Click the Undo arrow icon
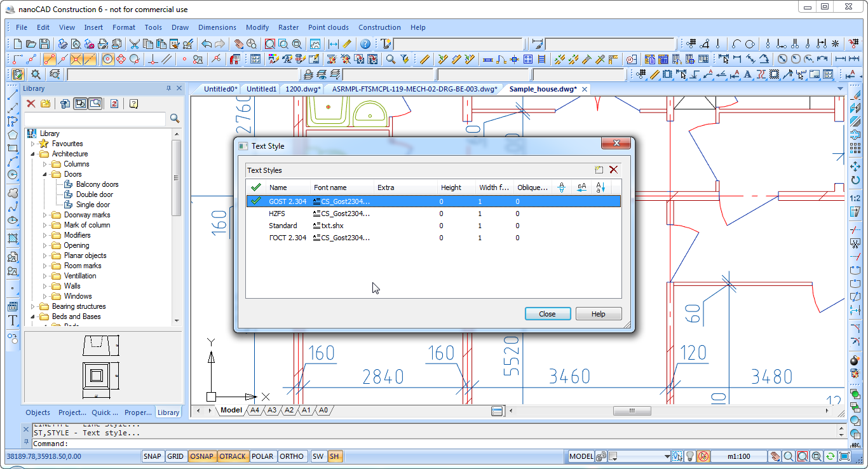 (207, 44)
